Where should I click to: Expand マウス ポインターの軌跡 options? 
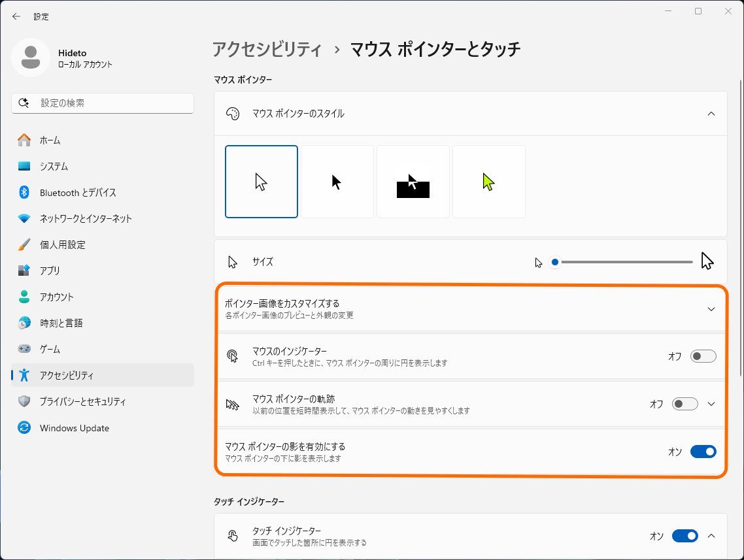pos(711,404)
